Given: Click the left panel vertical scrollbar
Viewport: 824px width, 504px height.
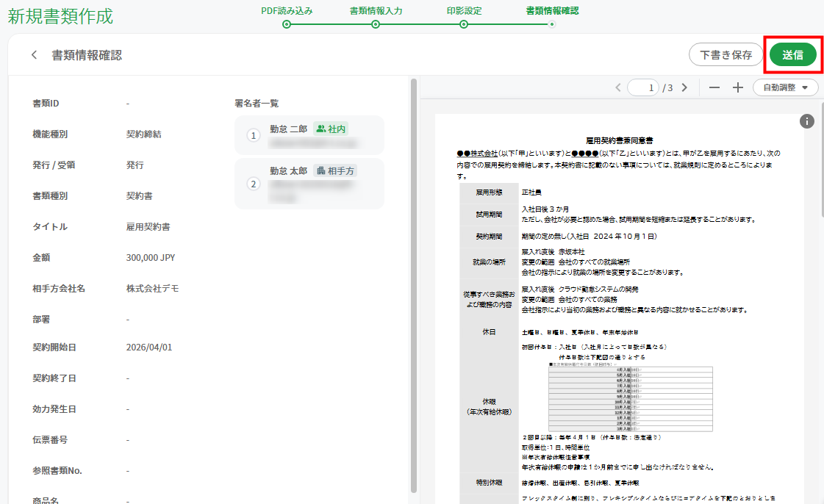Looking at the screenshot, I should [414, 286].
